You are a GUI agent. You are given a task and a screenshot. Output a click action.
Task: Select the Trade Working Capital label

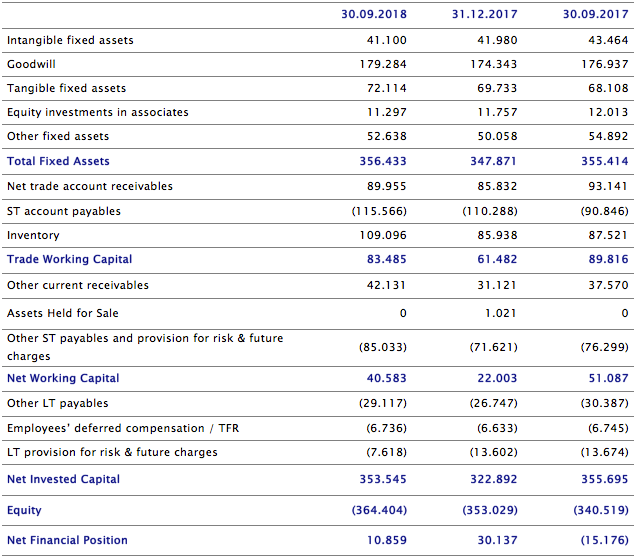(x=69, y=260)
